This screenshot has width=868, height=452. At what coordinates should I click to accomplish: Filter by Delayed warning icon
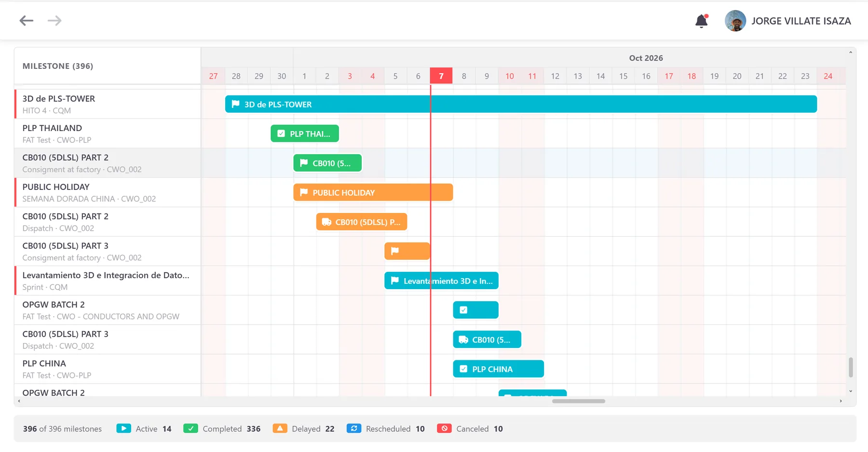tap(280, 428)
